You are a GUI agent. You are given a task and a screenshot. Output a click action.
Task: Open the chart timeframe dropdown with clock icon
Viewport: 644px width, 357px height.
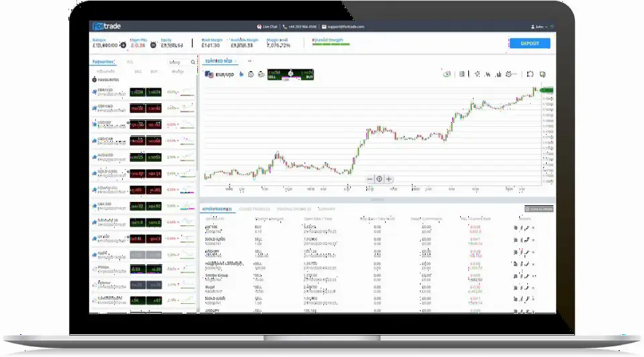point(511,74)
